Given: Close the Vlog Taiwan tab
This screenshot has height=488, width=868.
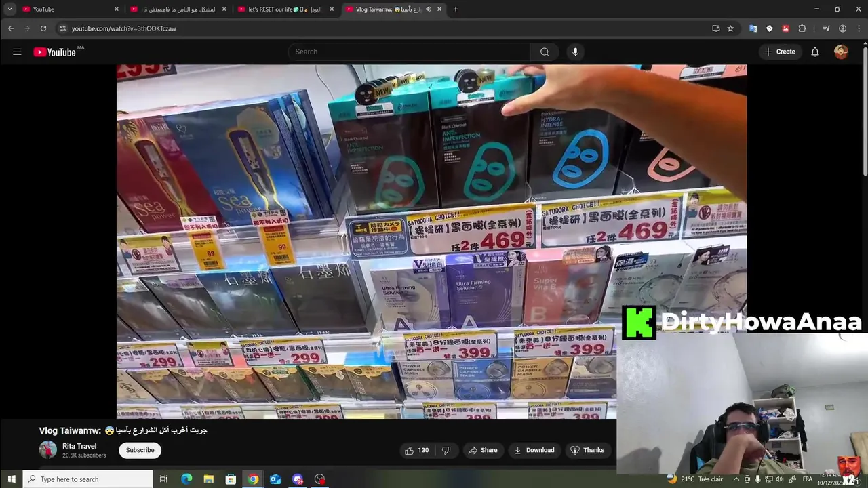Looking at the screenshot, I should (439, 9).
